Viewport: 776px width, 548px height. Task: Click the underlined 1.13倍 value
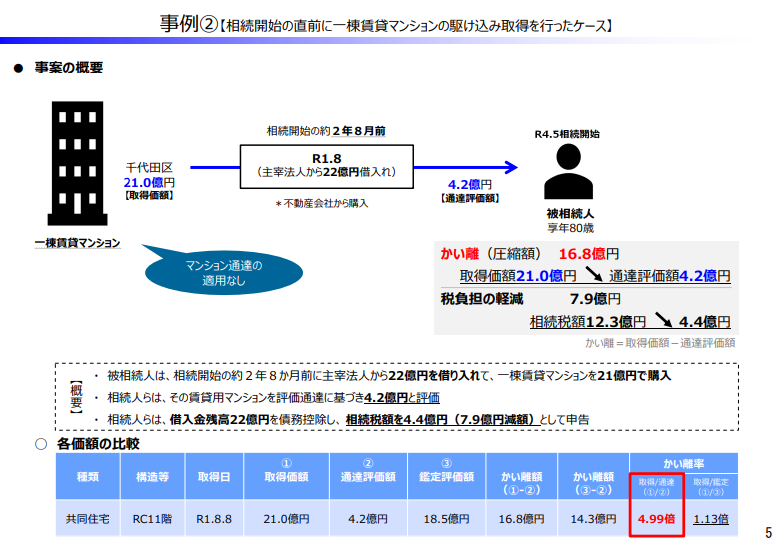710,519
